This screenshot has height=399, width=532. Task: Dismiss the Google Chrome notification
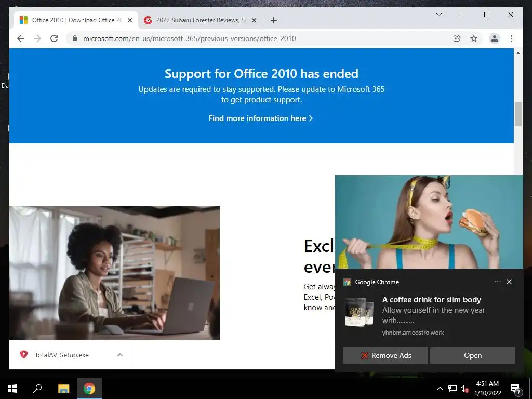(509, 282)
